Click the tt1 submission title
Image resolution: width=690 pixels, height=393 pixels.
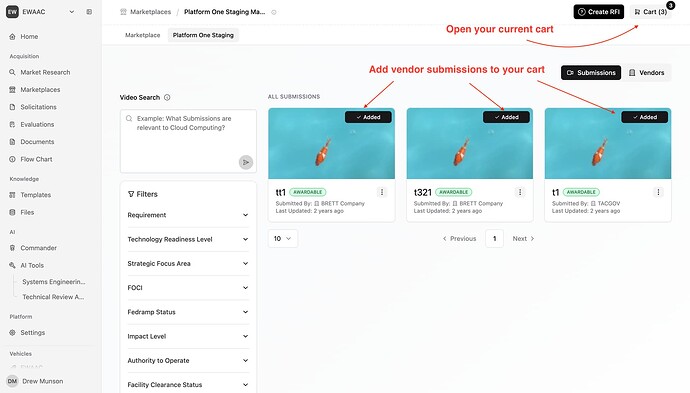point(281,192)
